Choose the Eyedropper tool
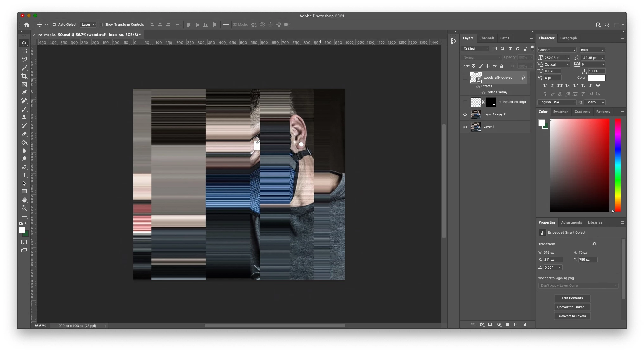Image resolution: width=644 pixels, height=352 pixels. tap(24, 93)
